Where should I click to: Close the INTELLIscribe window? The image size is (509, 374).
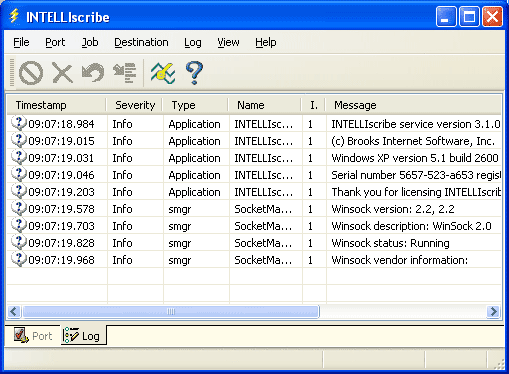pos(492,16)
